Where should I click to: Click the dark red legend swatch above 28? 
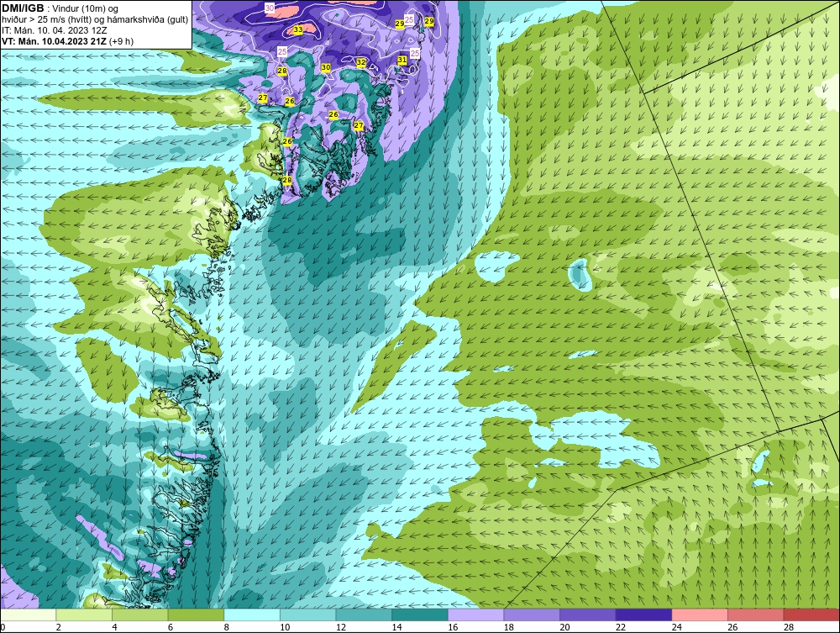(811, 615)
